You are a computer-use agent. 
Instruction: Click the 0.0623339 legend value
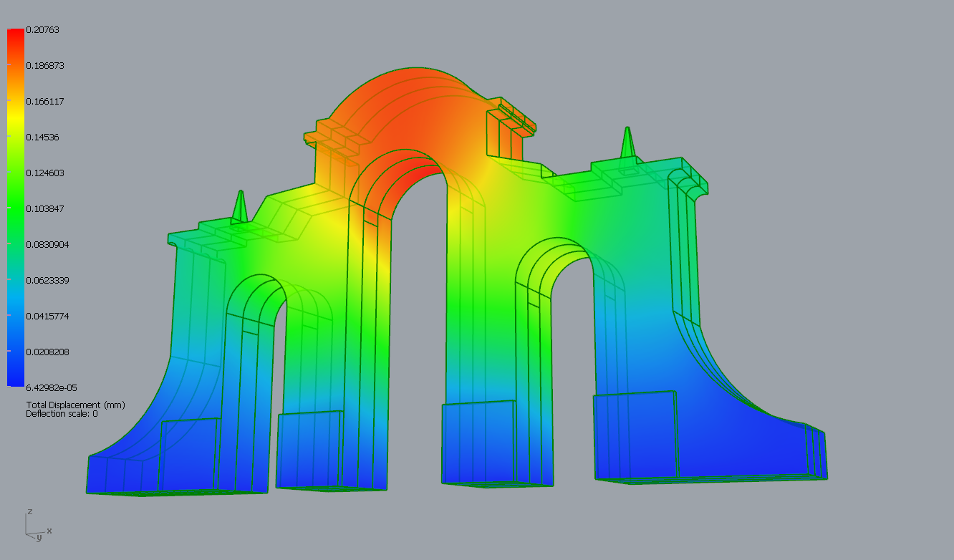coord(47,280)
